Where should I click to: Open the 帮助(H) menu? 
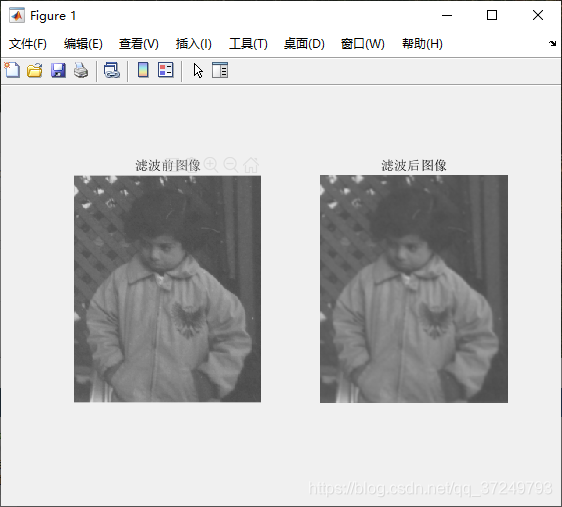coord(422,44)
